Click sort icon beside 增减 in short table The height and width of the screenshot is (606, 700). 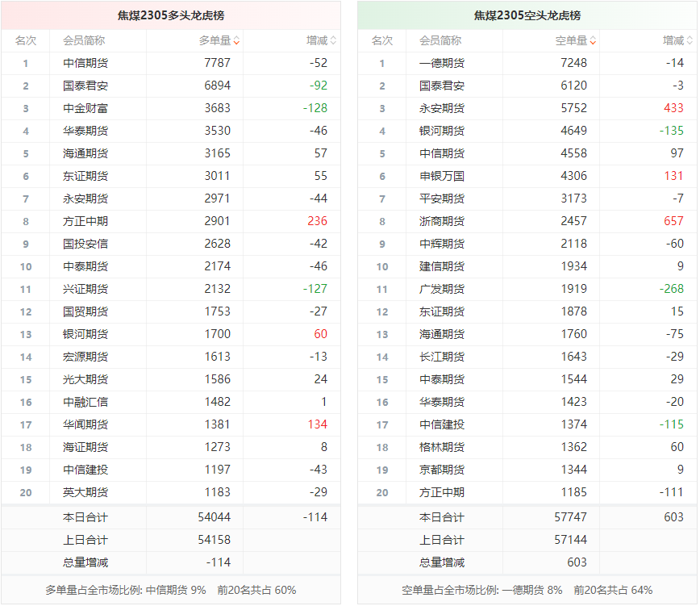click(690, 41)
